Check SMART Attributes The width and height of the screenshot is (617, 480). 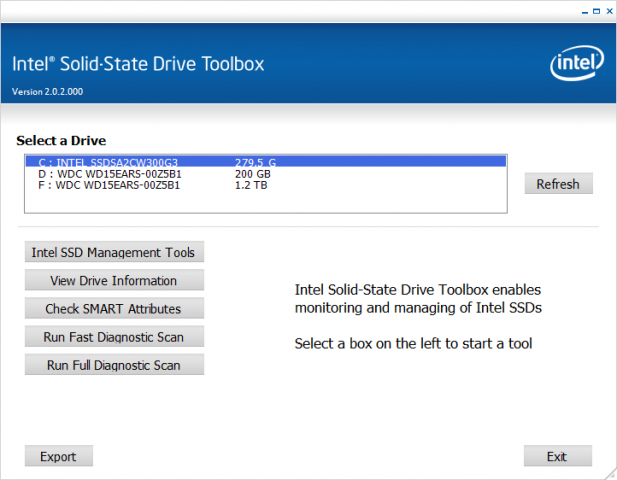click(114, 308)
